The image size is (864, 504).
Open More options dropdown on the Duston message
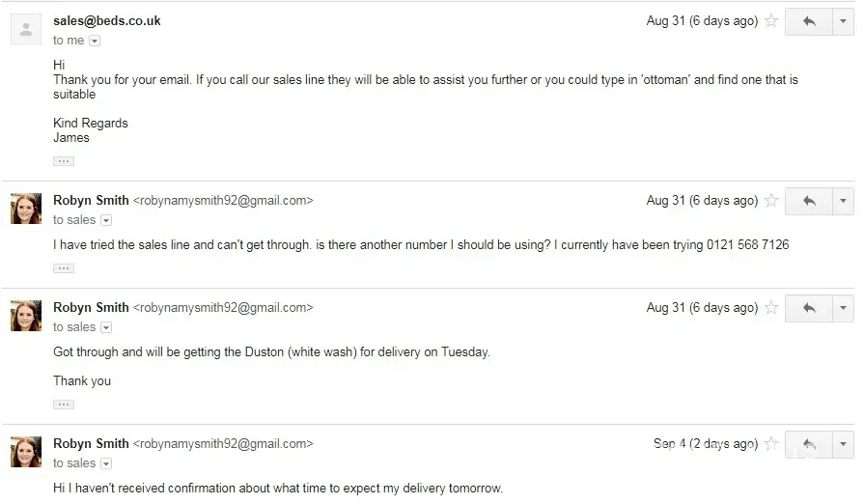pyautogui.click(x=844, y=308)
